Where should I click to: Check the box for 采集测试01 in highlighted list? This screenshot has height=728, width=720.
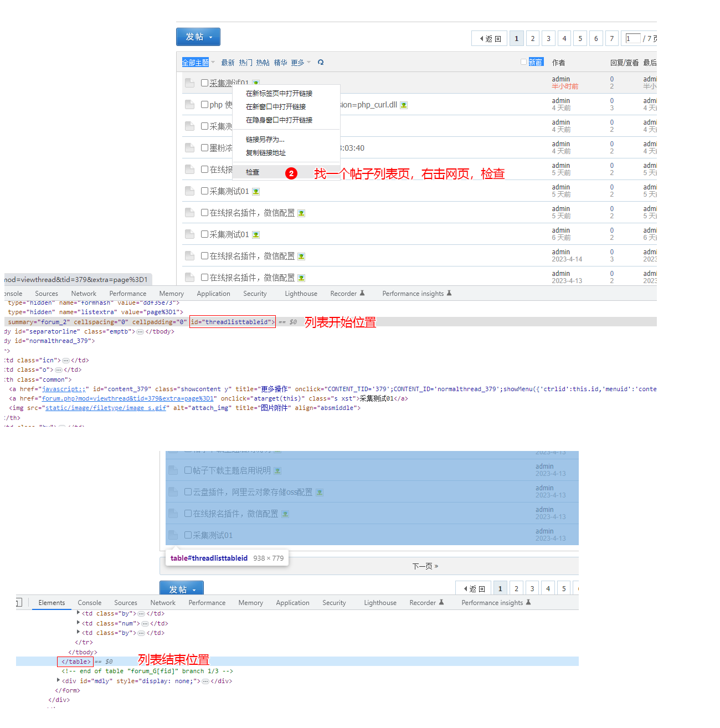[x=188, y=535]
